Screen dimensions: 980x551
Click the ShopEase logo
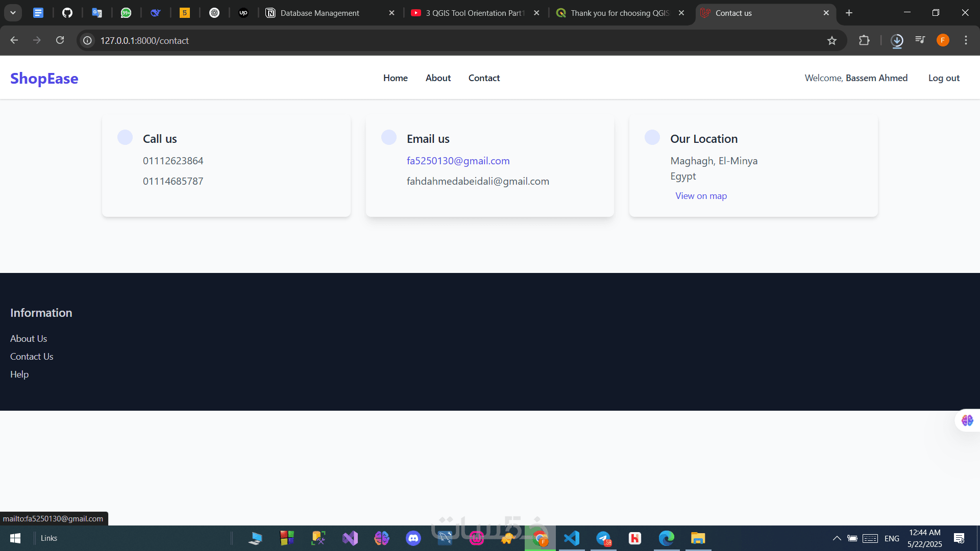44,79
